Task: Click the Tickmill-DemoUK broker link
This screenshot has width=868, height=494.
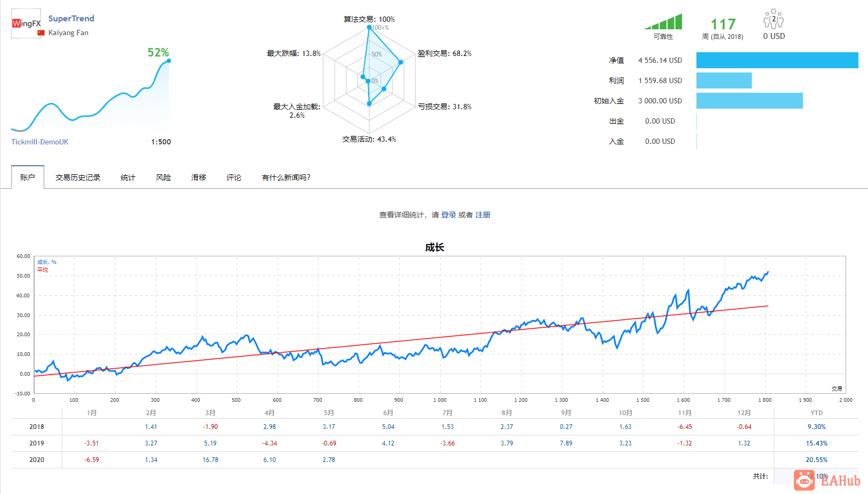Action: coord(40,142)
